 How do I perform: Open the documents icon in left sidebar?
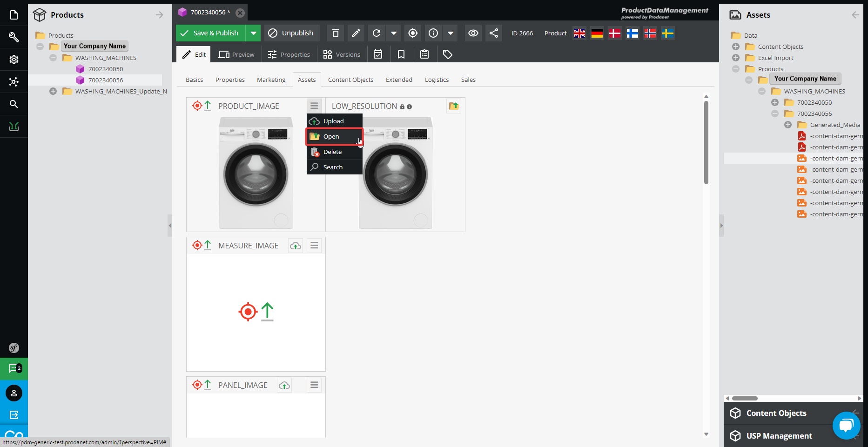pyautogui.click(x=14, y=15)
